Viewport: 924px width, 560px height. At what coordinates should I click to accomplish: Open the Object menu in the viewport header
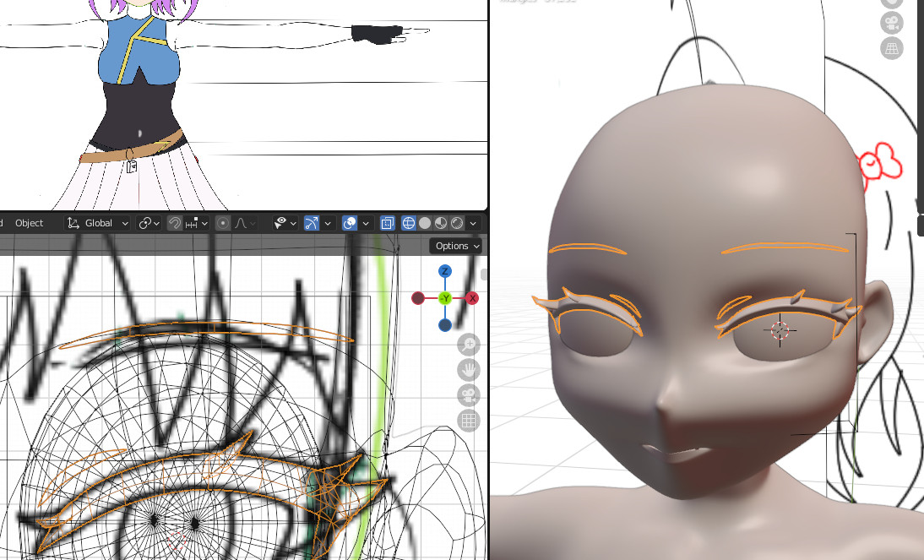(29, 223)
